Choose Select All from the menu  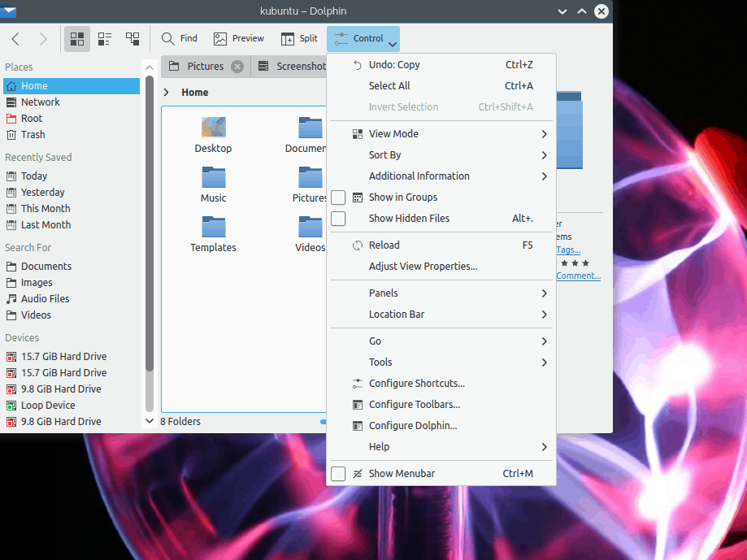[441, 85]
